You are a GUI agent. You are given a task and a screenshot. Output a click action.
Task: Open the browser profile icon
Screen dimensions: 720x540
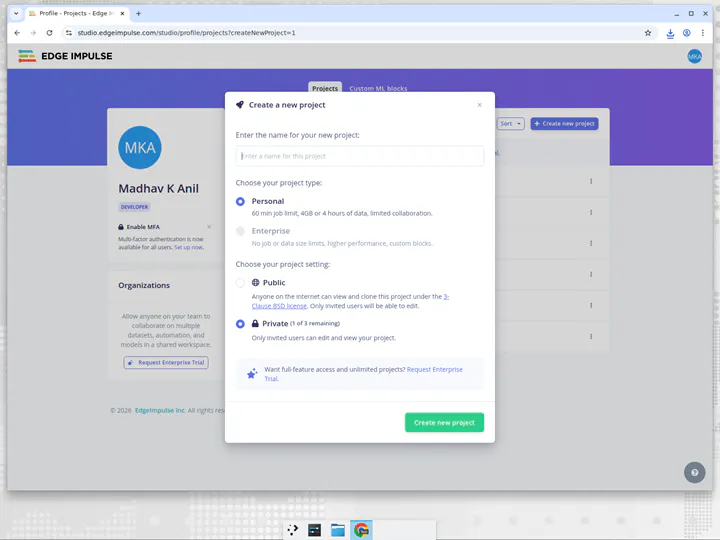pyautogui.click(x=686, y=33)
